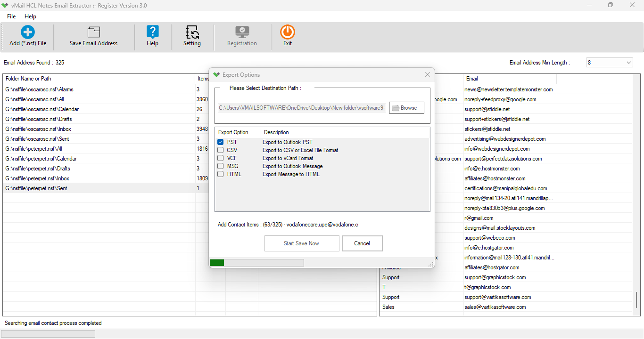
Task: Enable the CSV export checkbox
Action: click(220, 150)
